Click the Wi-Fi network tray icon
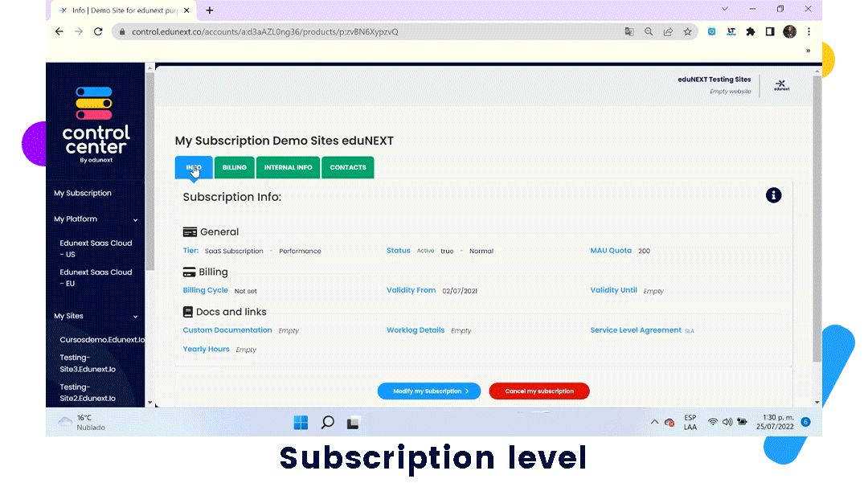 pyautogui.click(x=712, y=422)
